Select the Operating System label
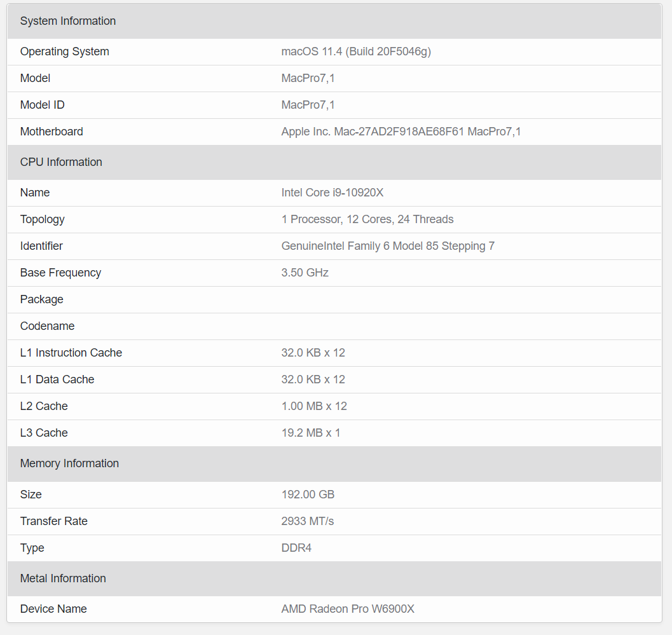 click(x=64, y=51)
